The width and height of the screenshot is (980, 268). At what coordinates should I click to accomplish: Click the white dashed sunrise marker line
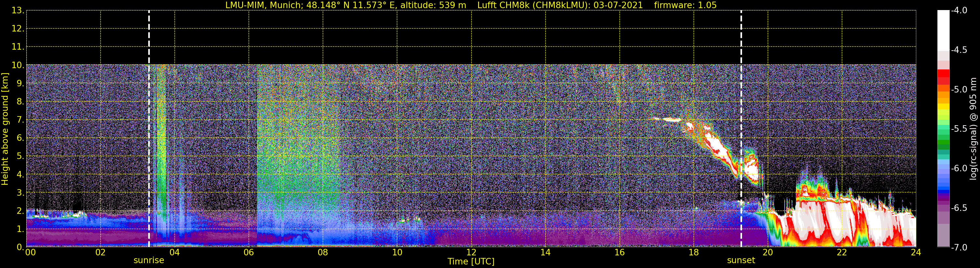tap(149, 129)
